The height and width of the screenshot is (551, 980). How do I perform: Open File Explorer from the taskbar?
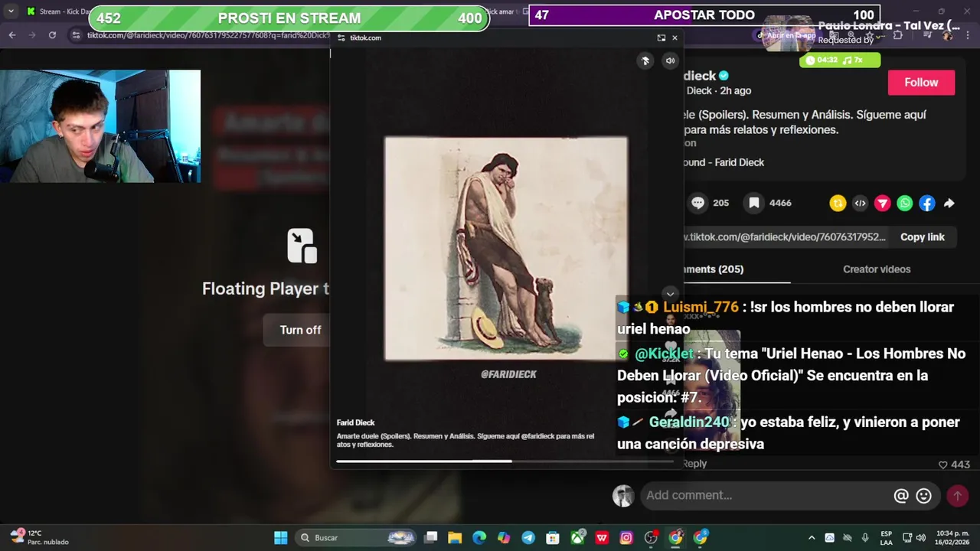pos(455,537)
